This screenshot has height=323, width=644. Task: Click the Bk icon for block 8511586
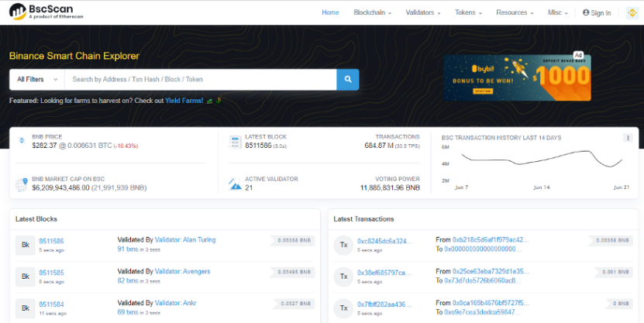coord(26,245)
